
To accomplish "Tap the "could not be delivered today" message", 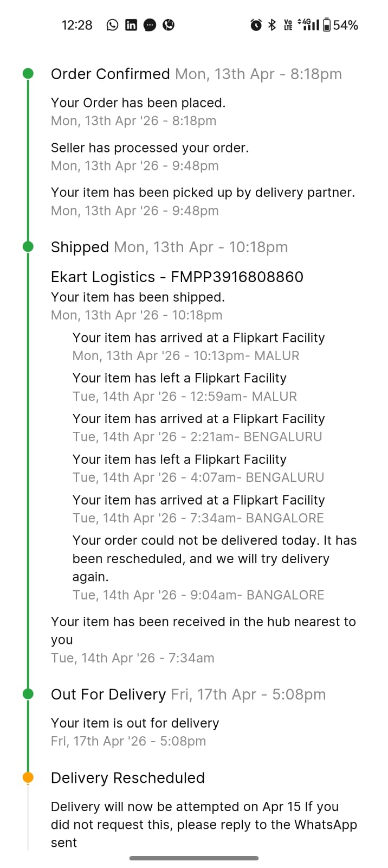I will pyautogui.click(x=214, y=558).
